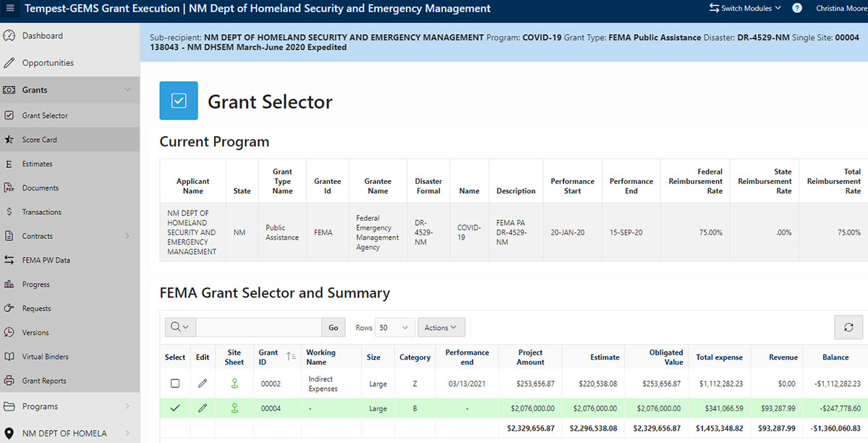Screen dimensions: 868x443
Task: Open the site sheet icon for grant 00002
Action: point(234,384)
